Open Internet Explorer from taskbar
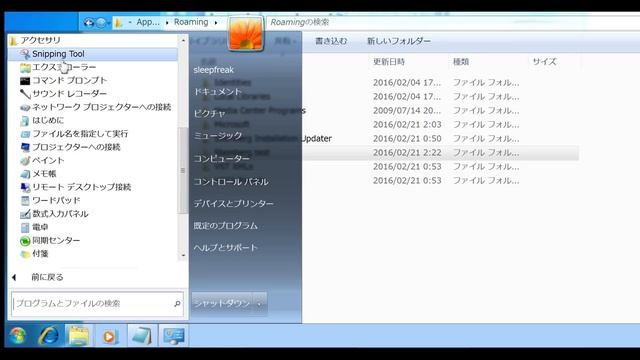 tap(49, 336)
